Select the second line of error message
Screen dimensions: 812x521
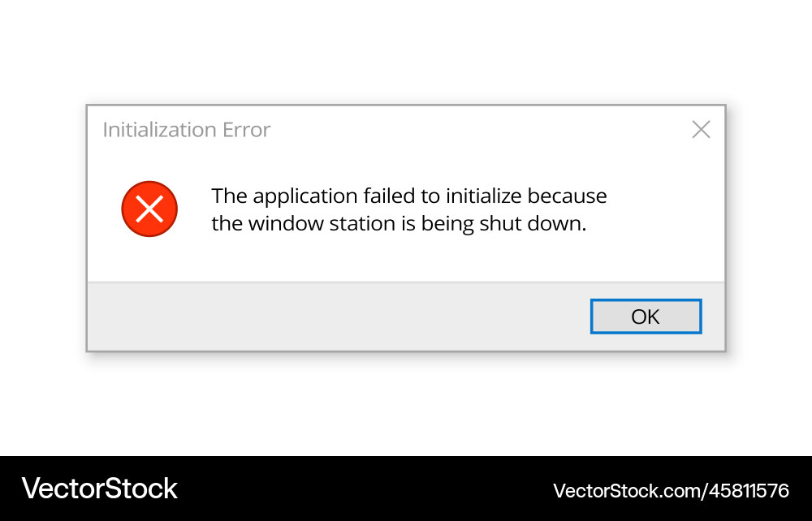click(399, 224)
